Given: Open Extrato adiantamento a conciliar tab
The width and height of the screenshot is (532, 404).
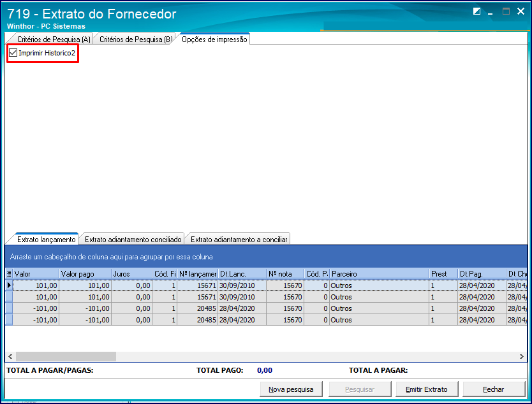Looking at the screenshot, I should (x=239, y=240).
